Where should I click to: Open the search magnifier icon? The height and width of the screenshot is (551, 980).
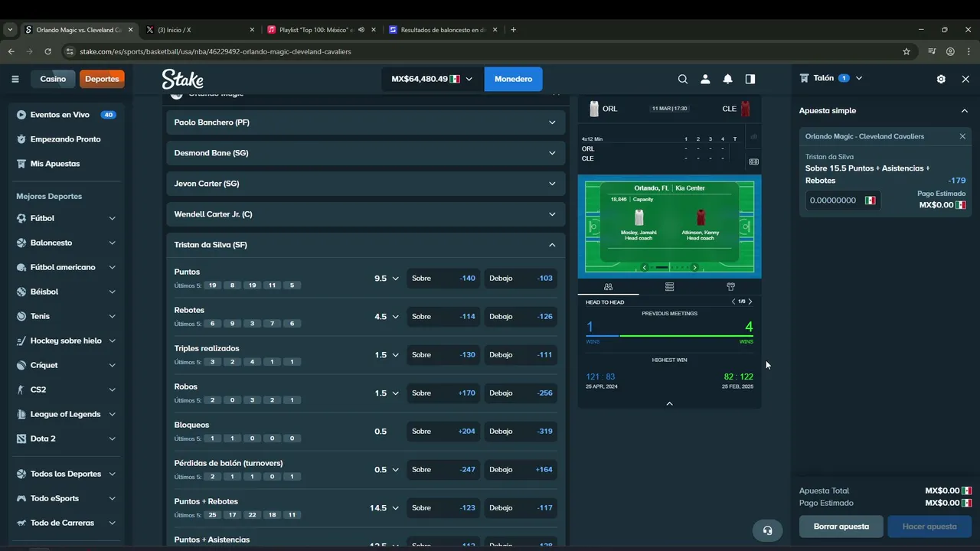click(683, 79)
